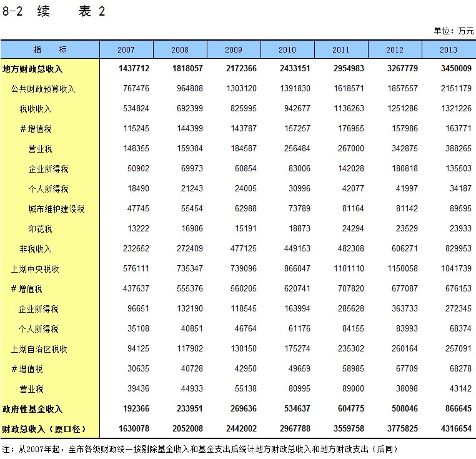Click the 2007 column header
The image size is (476, 459).
pyautogui.click(x=126, y=50)
